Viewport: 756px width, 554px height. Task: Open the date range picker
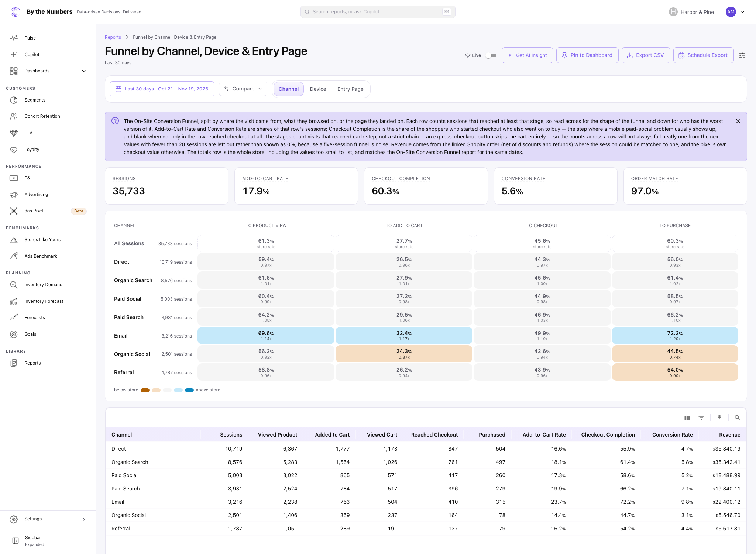162,89
